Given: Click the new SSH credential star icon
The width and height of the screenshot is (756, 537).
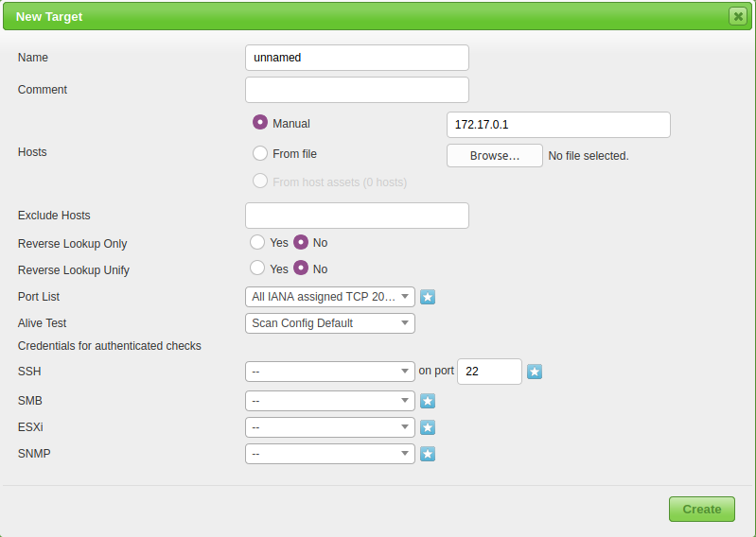Looking at the screenshot, I should point(535,372).
